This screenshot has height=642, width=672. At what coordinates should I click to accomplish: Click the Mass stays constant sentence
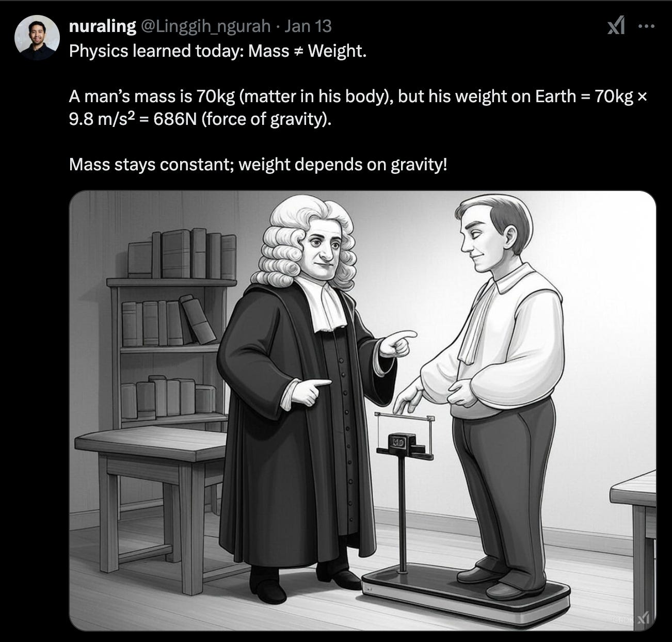tap(258, 165)
